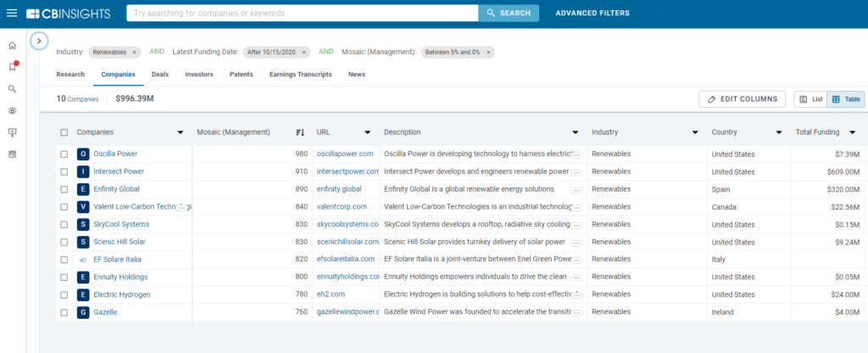Screen dimensions: 868x353
Task: Switch to the Earnings Transcripts tab
Action: pos(301,75)
